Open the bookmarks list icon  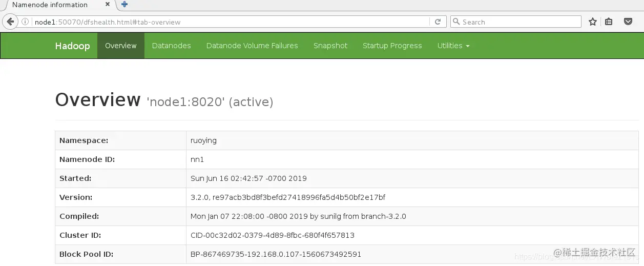tap(609, 22)
